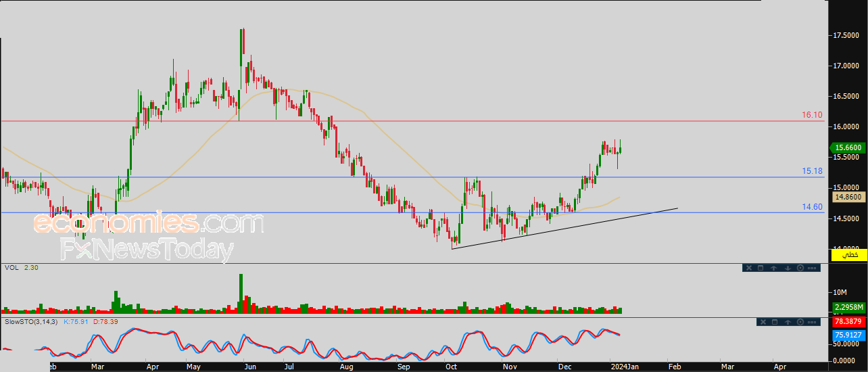Select the red 16.10 horizontal line
This screenshot has width=868, height=372.
tap(412, 121)
